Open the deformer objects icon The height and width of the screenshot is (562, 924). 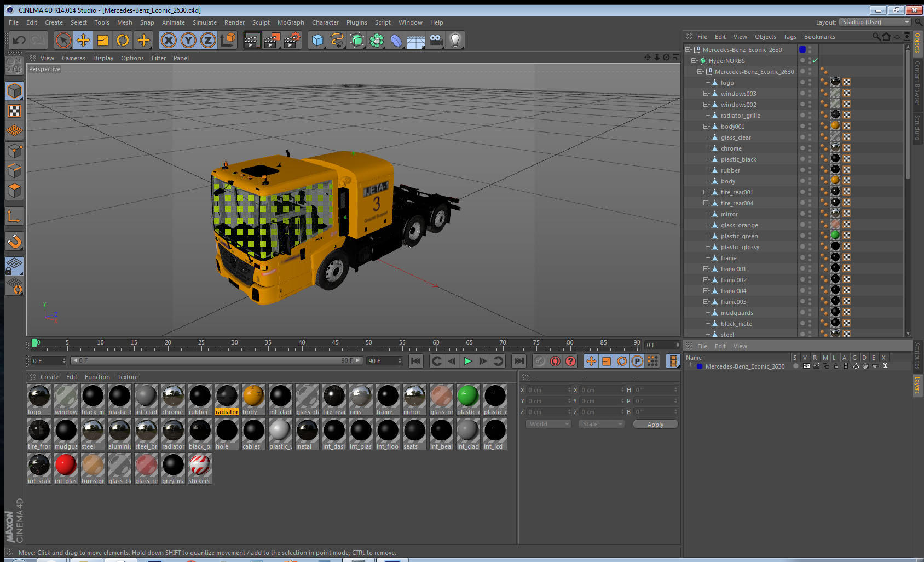396,40
